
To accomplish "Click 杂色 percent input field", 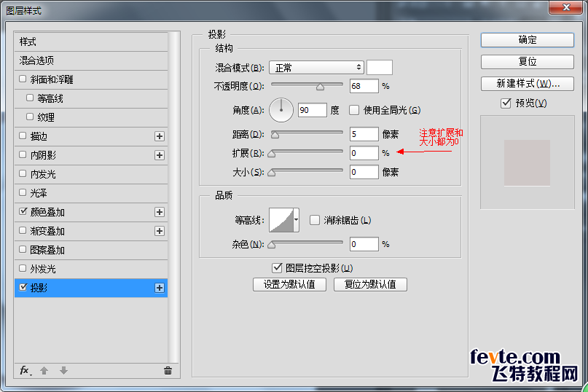I will pos(364,244).
